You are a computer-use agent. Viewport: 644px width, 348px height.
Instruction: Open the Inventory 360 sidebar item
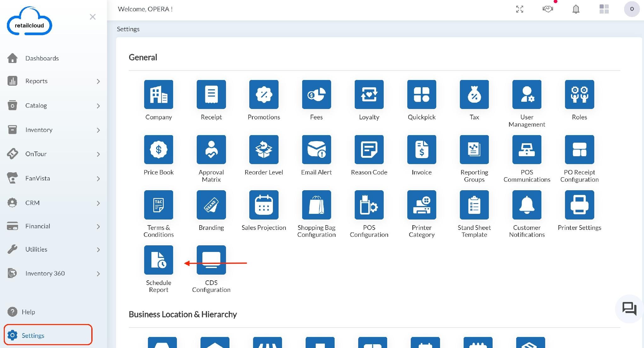click(x=54, y=273)
